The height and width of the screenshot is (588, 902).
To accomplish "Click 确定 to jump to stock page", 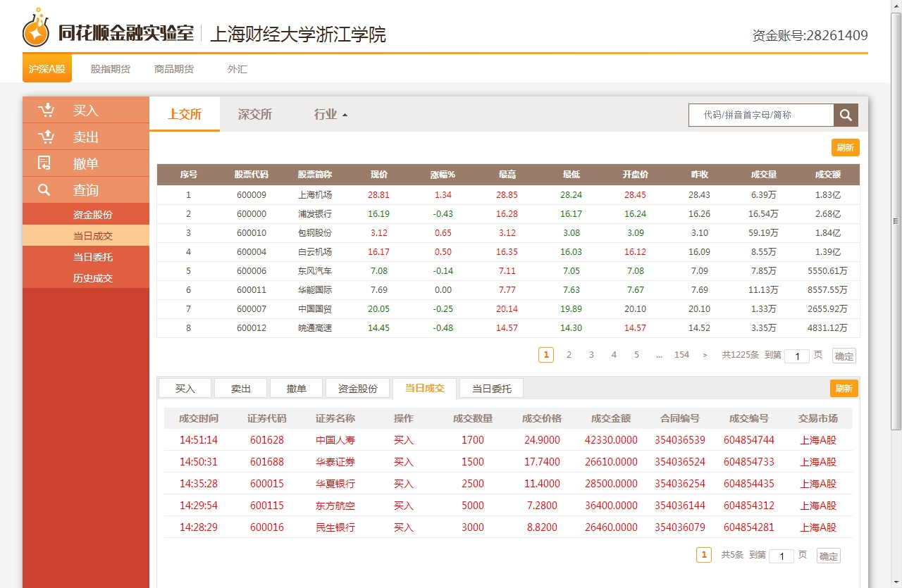I will [x=844, y=356].
